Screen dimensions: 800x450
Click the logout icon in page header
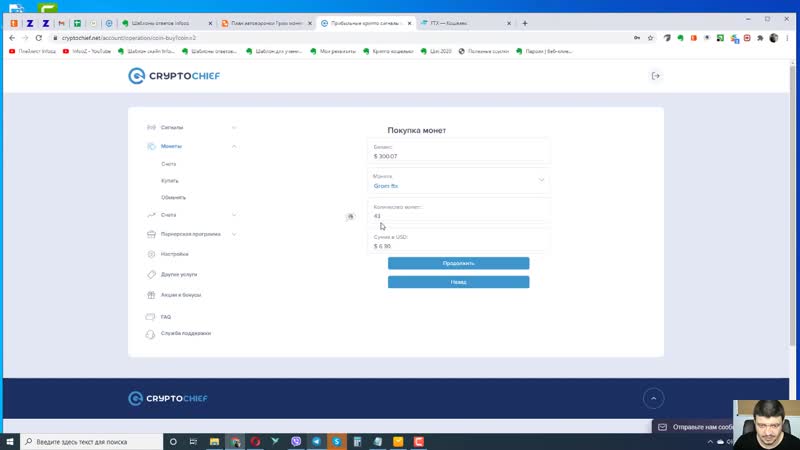(x=656, y=76)
